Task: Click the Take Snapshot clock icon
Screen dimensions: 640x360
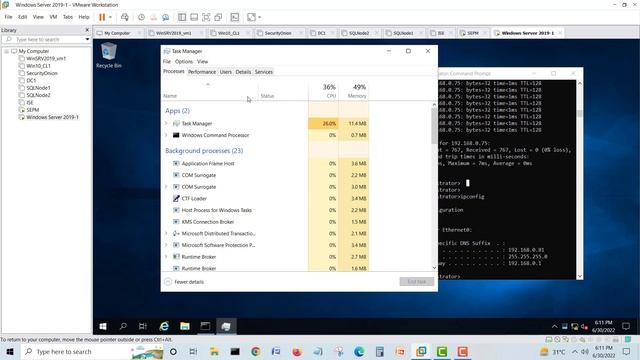Action: [141, 17]
